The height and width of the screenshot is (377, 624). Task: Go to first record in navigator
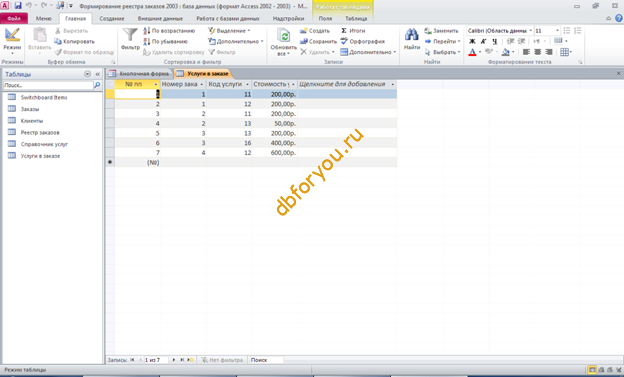tap(132, 360)
